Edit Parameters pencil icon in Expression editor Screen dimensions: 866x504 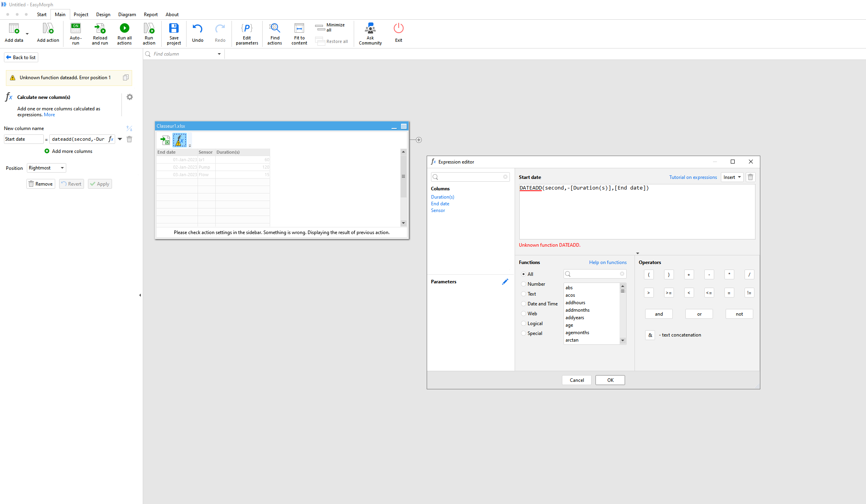(505, 282)
